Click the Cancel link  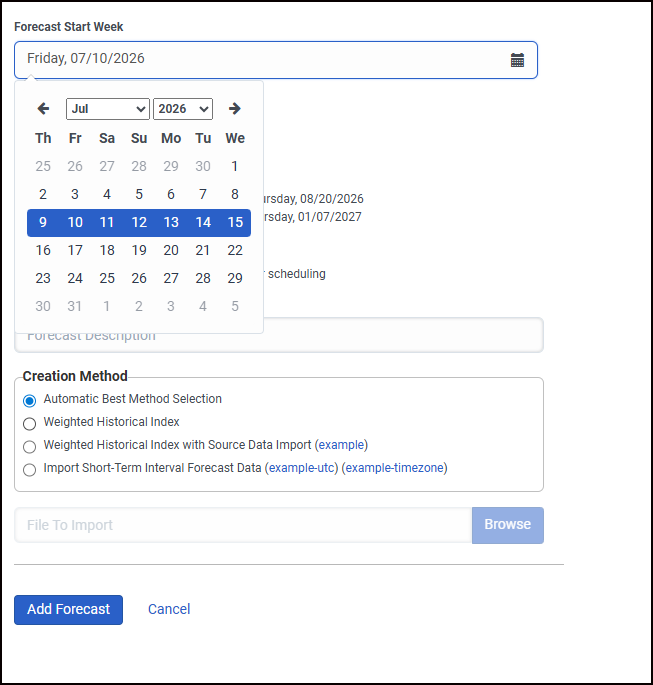click(x=169, y=610)
